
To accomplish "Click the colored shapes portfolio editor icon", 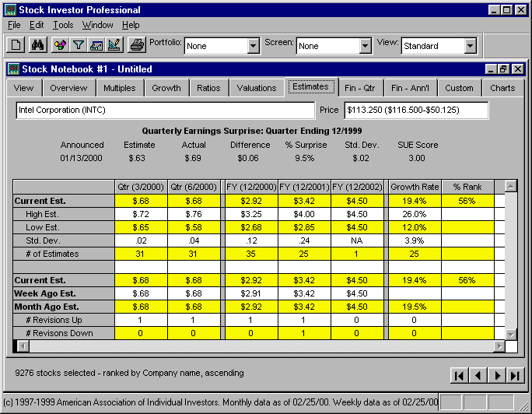I will tap(60, 45).
